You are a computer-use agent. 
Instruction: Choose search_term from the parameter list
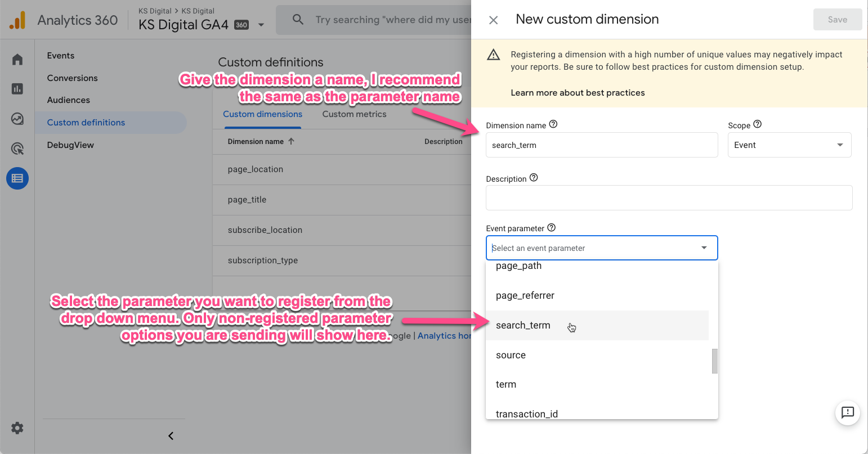click(x=597, y=325)
